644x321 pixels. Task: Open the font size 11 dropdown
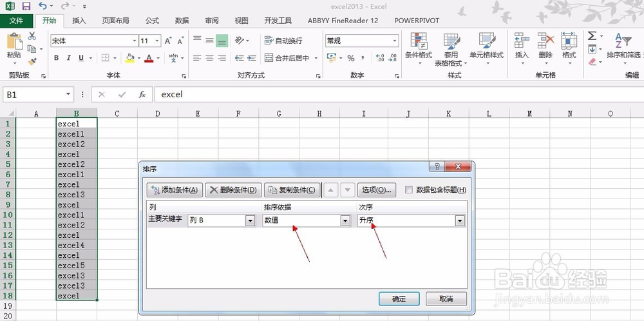coord(157,41)
